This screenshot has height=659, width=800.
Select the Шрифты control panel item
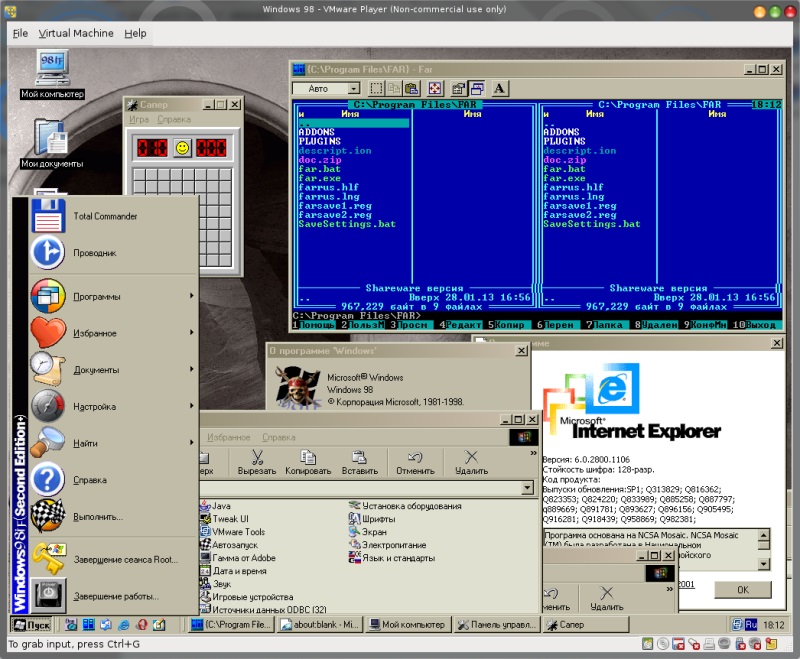[x=372, y=519]
